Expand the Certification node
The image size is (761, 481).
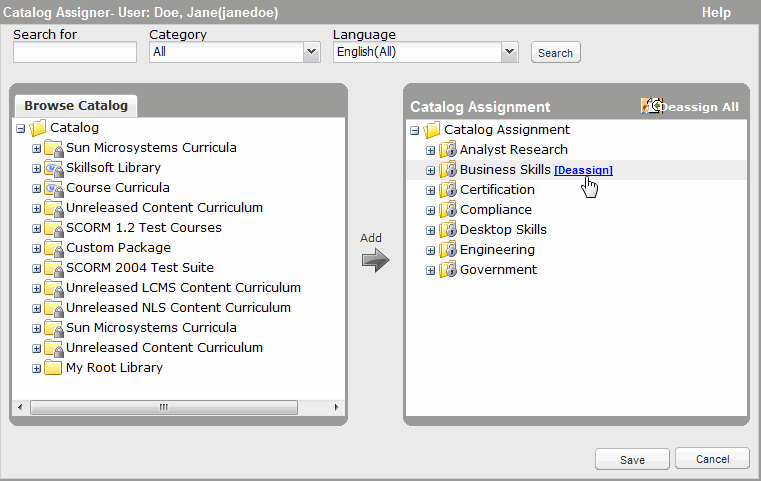pos(430,190)
